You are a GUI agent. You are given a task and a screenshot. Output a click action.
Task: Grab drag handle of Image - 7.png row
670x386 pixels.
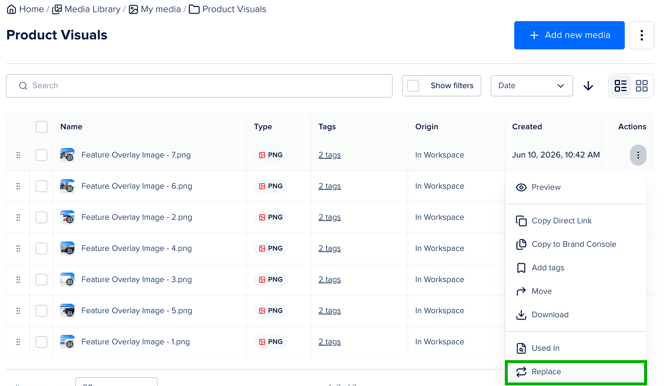click(18, 155)
